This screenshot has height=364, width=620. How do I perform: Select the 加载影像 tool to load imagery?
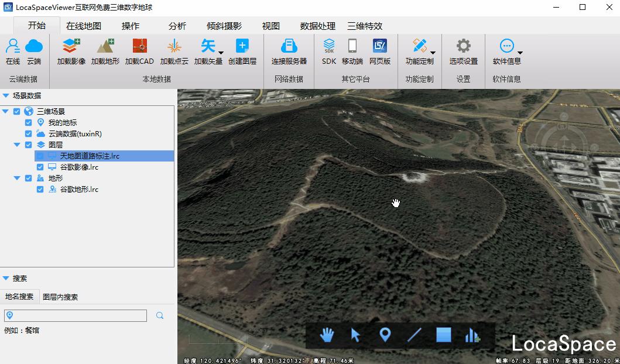[x=70, y=53]
